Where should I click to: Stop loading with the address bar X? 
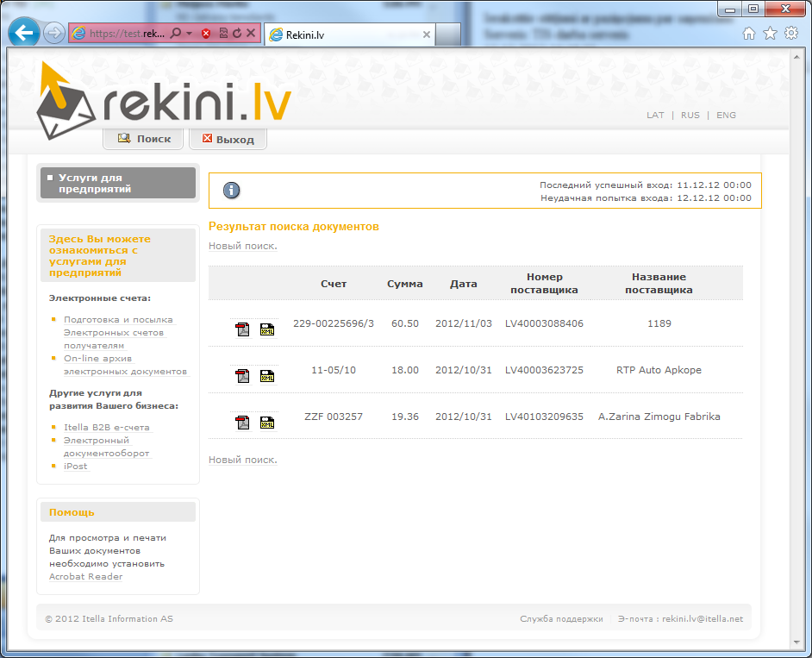click(251, 33)
